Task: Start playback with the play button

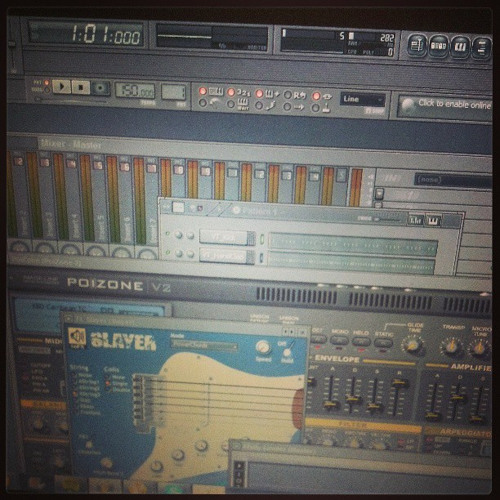Action: point(62,87)
